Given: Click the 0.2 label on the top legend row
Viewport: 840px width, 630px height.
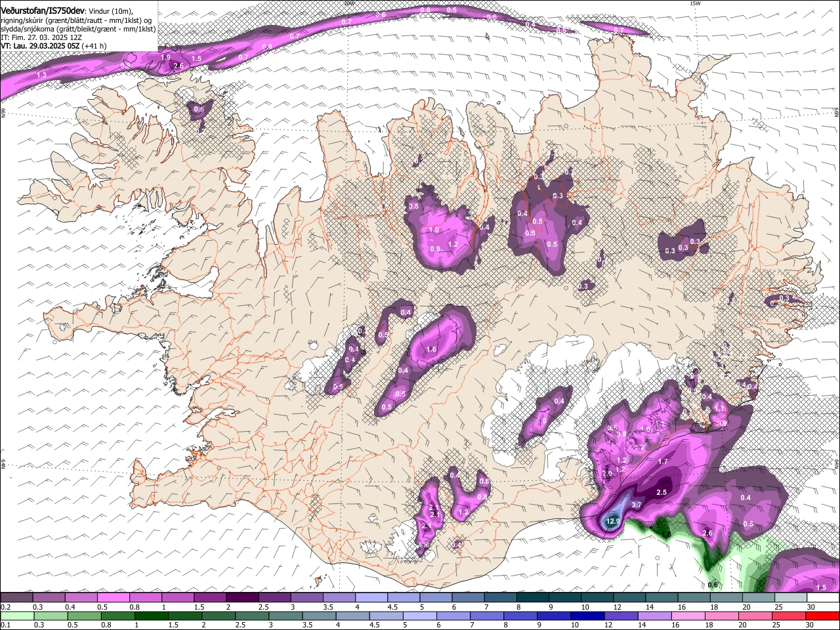Looking at the screenshot, I should point(5,607).
